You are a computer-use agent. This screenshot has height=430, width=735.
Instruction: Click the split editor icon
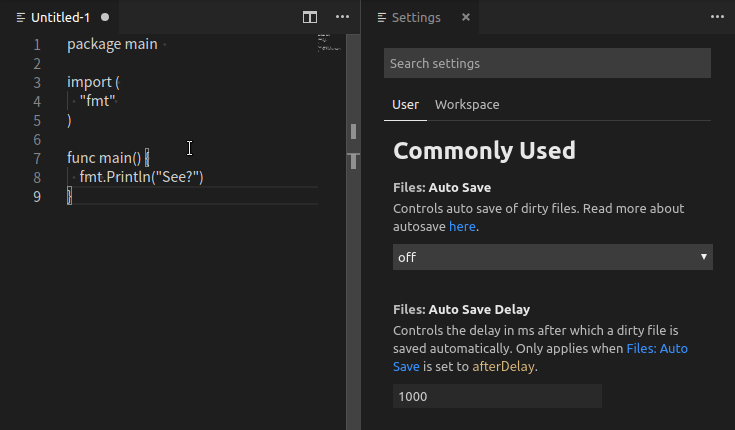click(310, 18)
